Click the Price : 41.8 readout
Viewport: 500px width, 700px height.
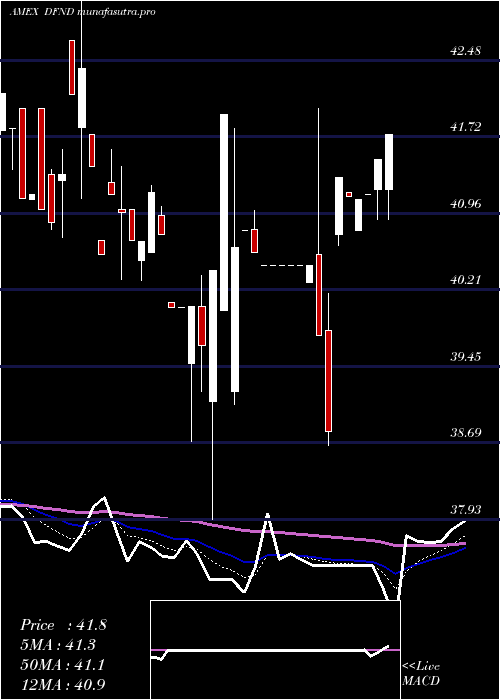click(x=63, y=625)
